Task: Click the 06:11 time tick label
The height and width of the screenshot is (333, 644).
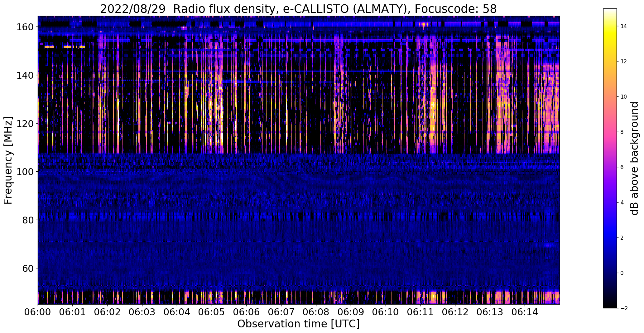Action: tap(420, 312)
